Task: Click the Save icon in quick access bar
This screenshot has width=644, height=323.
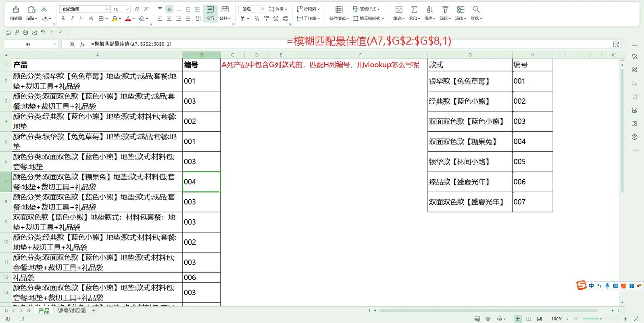Action: click(x=8, y=32)
